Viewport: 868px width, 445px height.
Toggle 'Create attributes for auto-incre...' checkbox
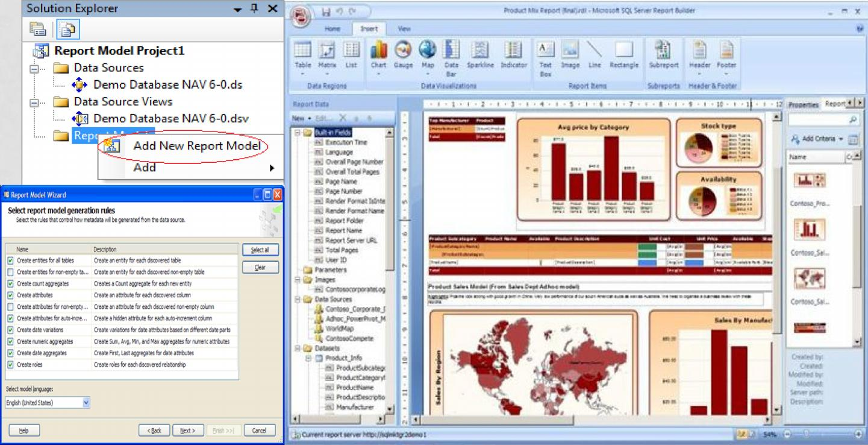(11, 318)
